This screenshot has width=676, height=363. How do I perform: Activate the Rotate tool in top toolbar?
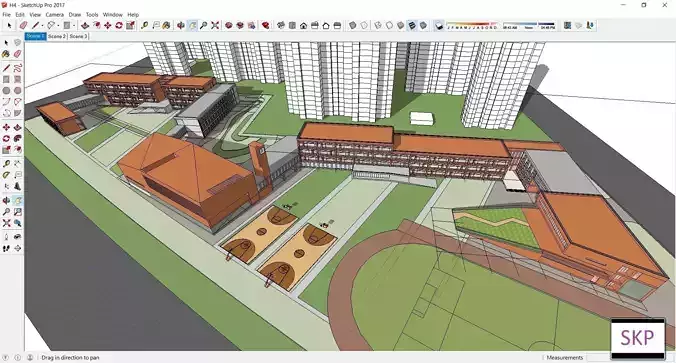pos(119,25)
